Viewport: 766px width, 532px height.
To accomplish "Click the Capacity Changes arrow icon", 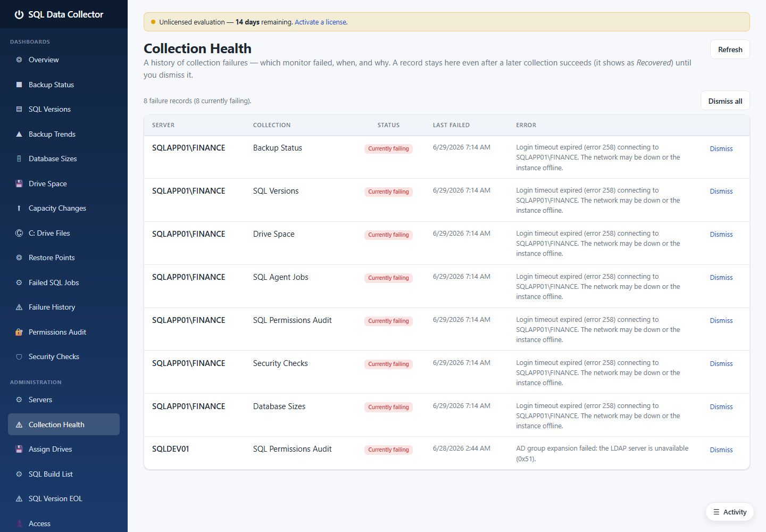I will coord(19,208).
